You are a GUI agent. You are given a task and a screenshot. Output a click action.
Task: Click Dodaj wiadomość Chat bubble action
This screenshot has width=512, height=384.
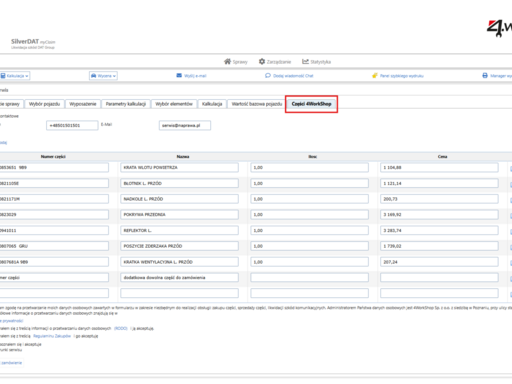coord(289,76)
